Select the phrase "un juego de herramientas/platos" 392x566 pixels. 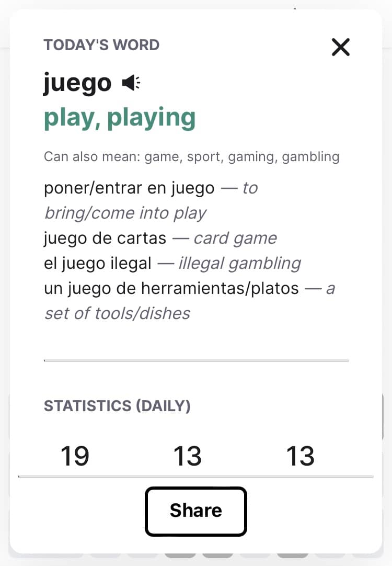(x=171, y=289)
